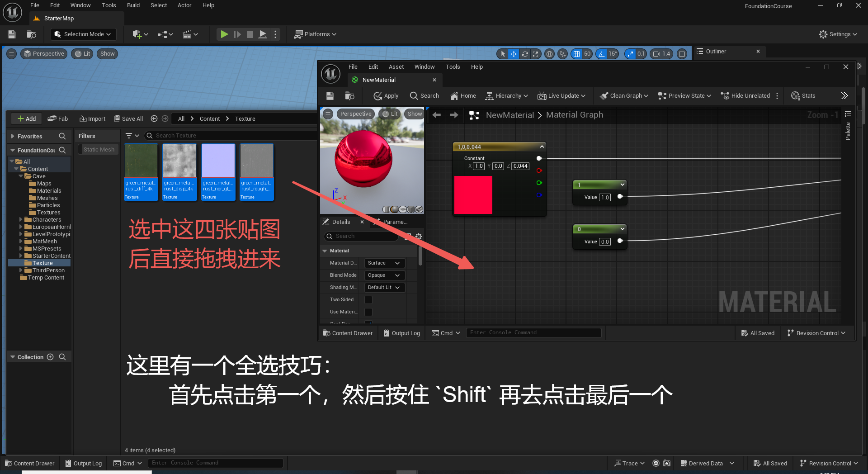Click the Apply button in material editor

pyautogui.click(x=386, y=96)
